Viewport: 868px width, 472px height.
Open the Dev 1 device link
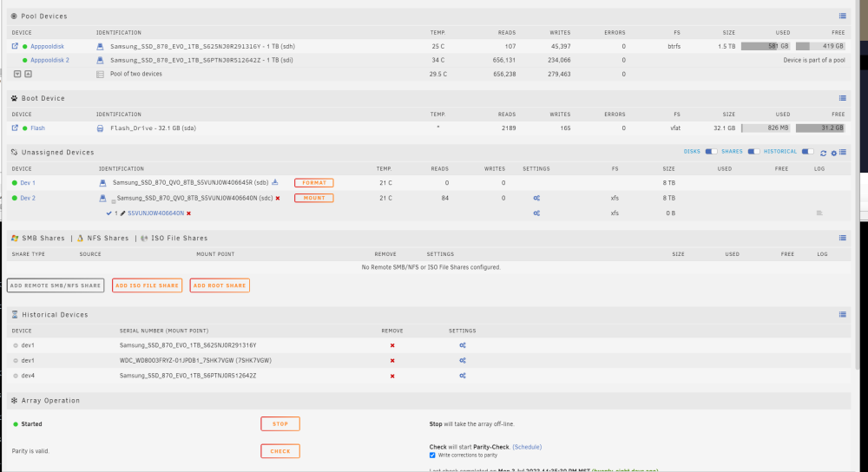tap(28, 182)
